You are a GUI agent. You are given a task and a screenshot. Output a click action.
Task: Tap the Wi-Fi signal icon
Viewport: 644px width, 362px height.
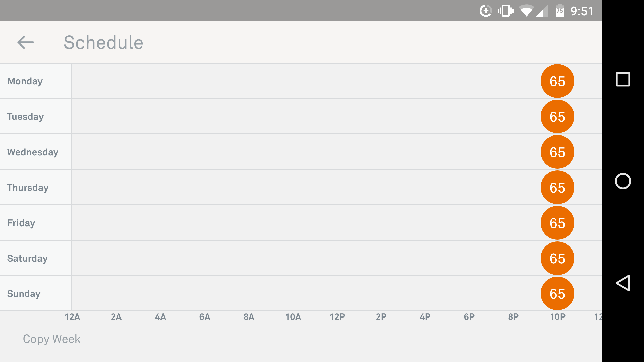click(526, 11)
